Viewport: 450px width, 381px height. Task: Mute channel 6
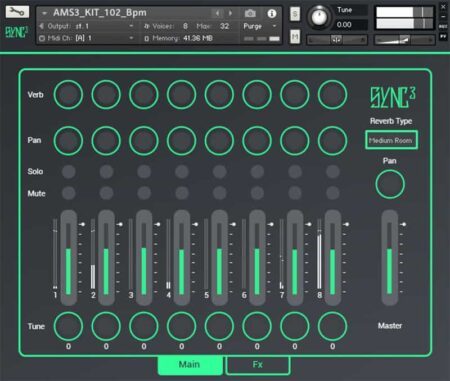tap(257, 193)
